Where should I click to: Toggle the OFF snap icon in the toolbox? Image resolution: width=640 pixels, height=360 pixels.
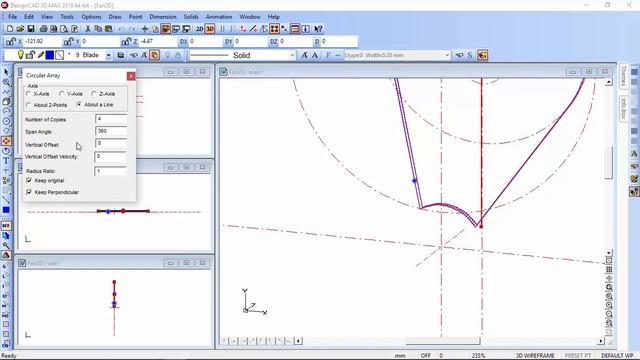(x=6, y=225)
